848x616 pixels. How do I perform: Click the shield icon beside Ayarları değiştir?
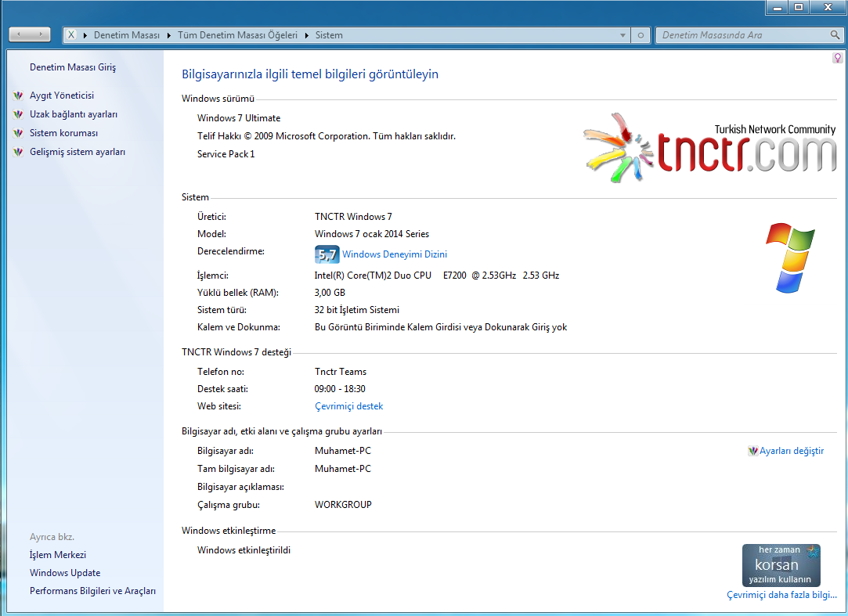point(753,451)
